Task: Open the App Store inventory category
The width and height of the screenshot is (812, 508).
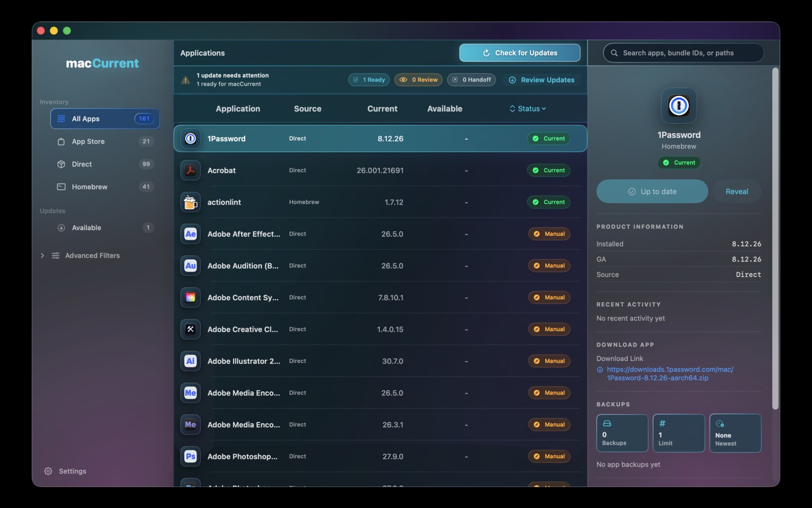Action: [x=105, y=141]
